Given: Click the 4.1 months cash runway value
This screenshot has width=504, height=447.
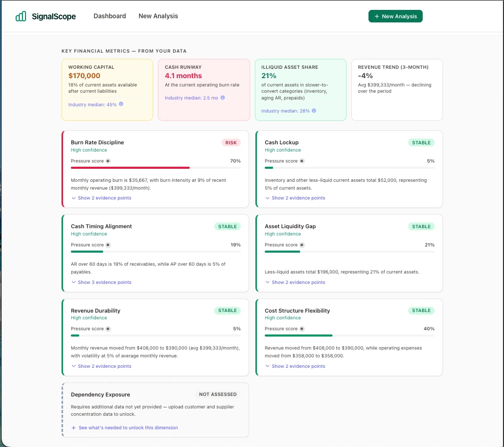Looking at the screenshot, I should click(x=183, y=76).
